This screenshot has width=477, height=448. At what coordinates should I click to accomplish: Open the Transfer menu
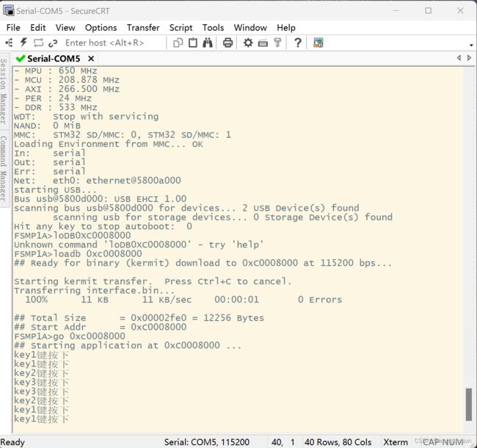point(143,28)
